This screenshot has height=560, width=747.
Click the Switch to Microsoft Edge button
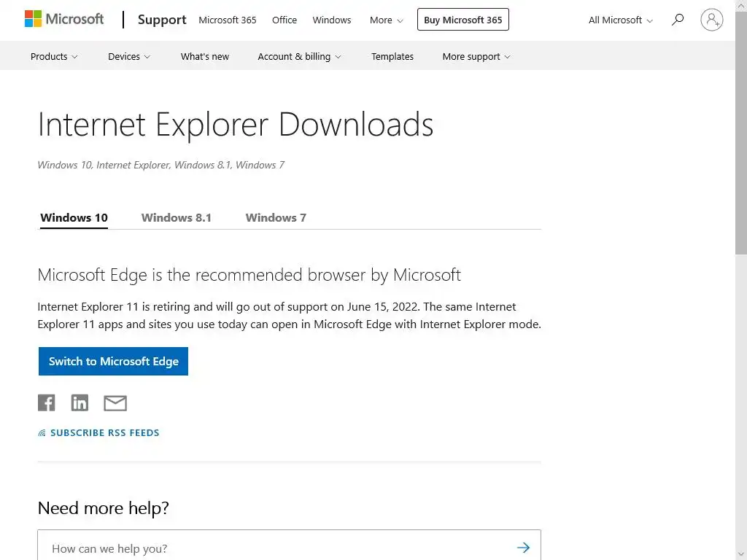coord(113,362)
